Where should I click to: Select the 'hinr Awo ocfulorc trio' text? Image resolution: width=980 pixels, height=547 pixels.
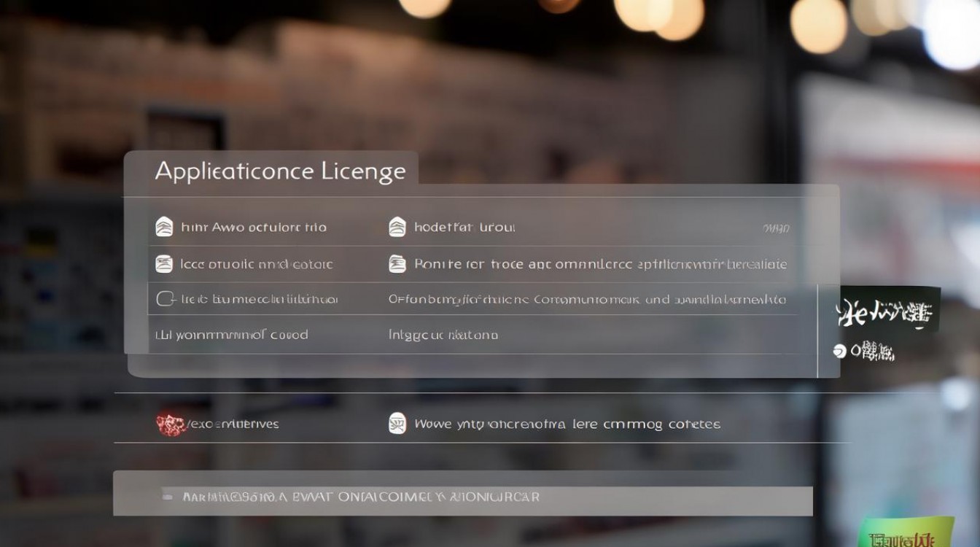pyautogui.click(x=253, y=227)
